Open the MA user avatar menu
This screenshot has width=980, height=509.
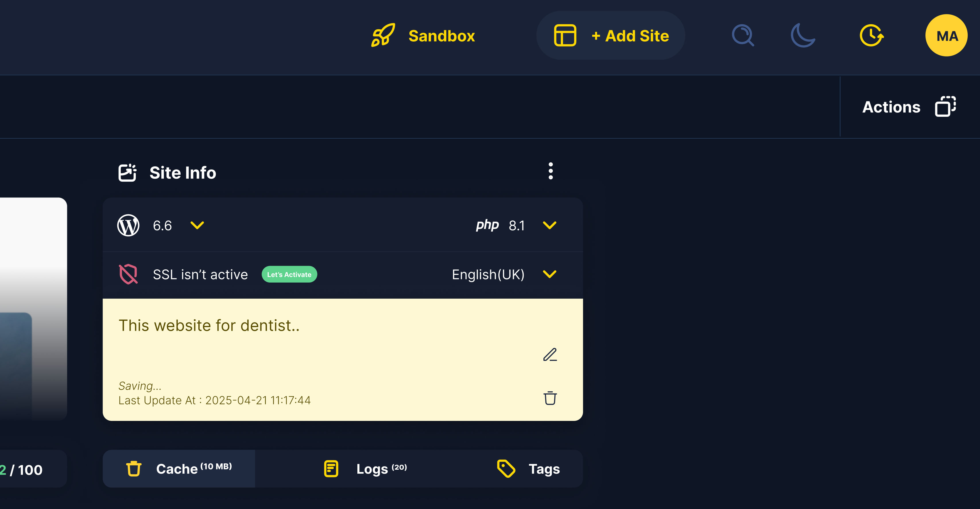[946, 35]
